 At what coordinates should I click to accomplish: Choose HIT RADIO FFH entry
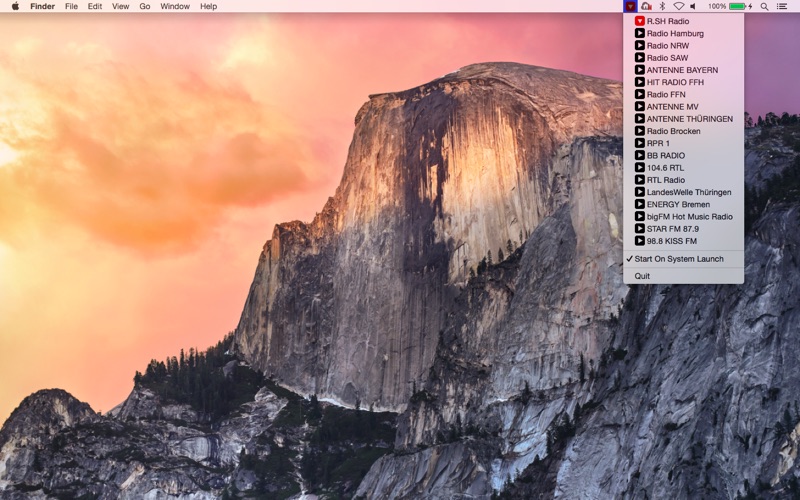[675, 82]
